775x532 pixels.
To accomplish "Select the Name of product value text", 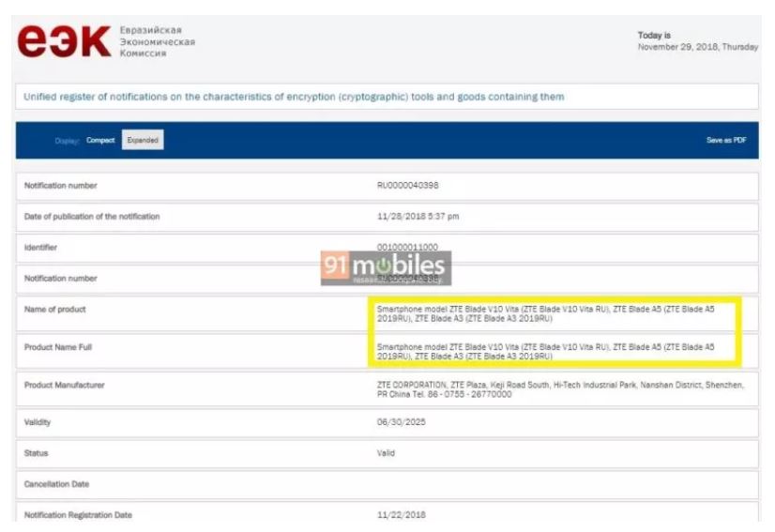I will (x=546, y=314).
